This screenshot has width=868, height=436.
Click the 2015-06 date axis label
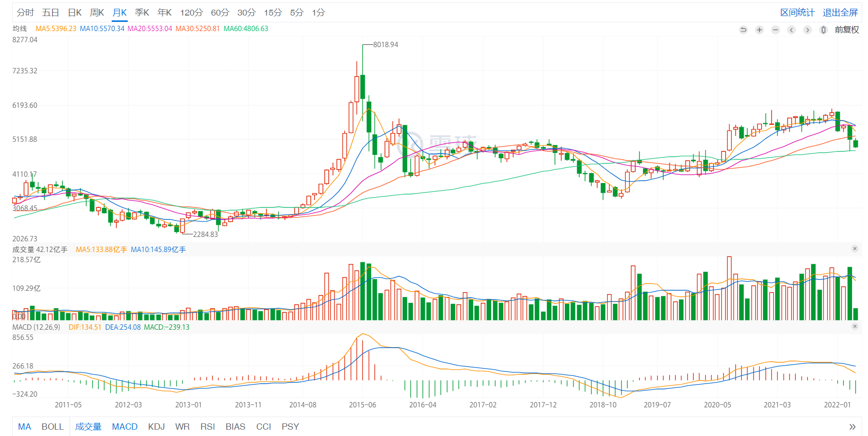[362, 405]
